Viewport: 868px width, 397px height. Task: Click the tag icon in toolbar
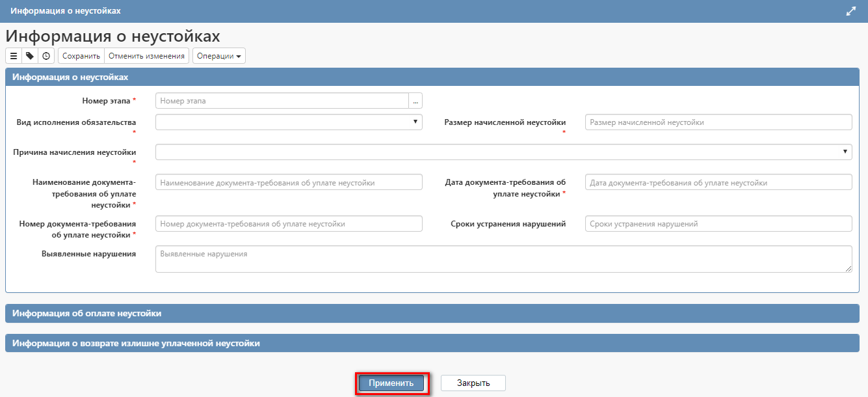pyautogui.click(x=30, y=56)
